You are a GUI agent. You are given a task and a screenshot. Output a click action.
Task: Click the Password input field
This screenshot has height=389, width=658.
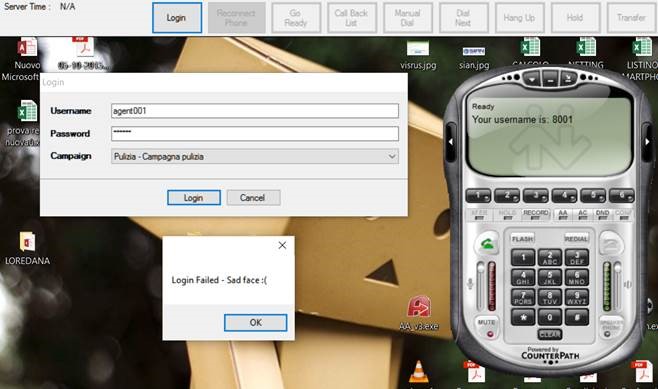255,133
